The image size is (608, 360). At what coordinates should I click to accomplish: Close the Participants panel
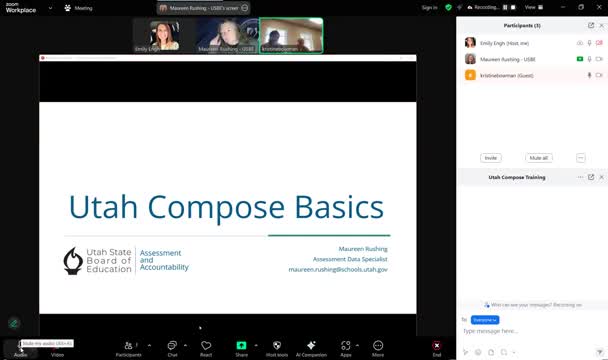[x=601, y=25]
